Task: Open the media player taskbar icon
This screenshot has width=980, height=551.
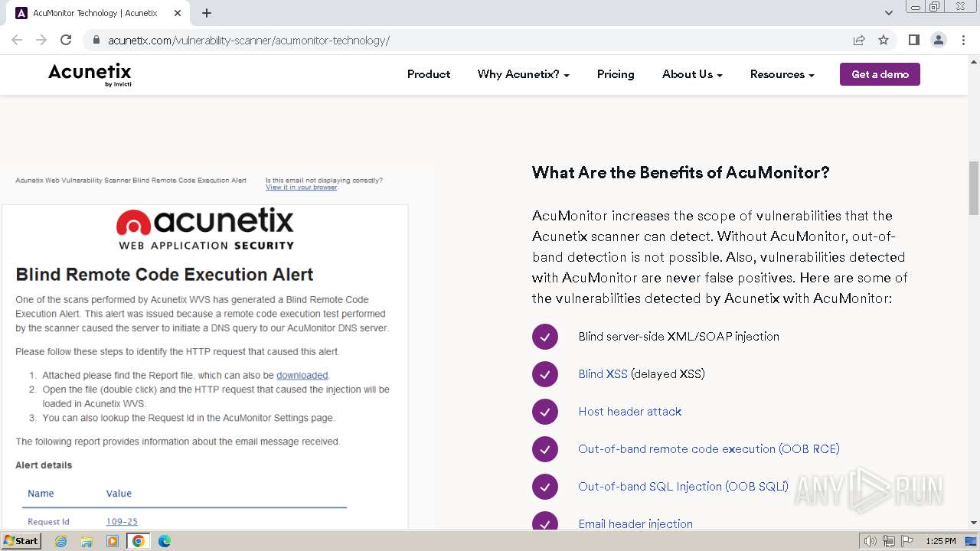Action: click(x=113, y=541)
